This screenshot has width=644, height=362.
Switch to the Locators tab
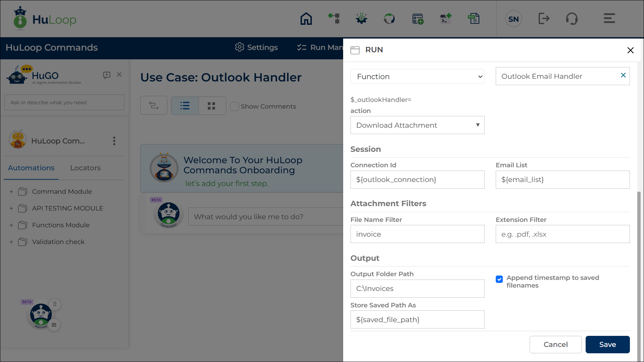coord(85,168)
